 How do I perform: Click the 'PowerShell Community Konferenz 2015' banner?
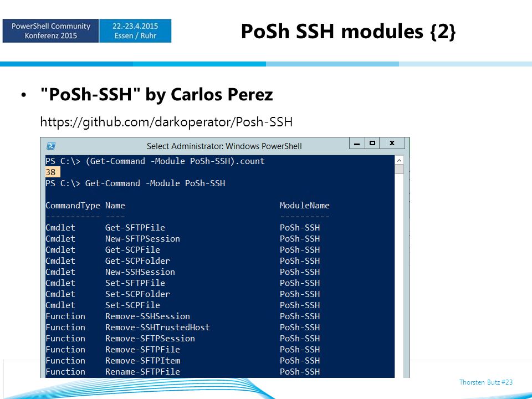(x=50, y=31)
